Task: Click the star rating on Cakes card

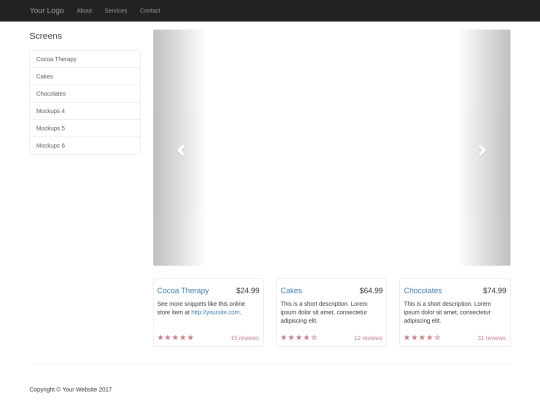Action: pos(299,338)
